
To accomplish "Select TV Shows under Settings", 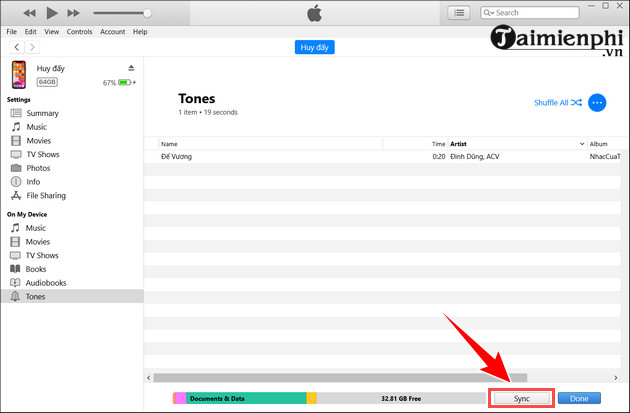I will [x=43, y=154].
